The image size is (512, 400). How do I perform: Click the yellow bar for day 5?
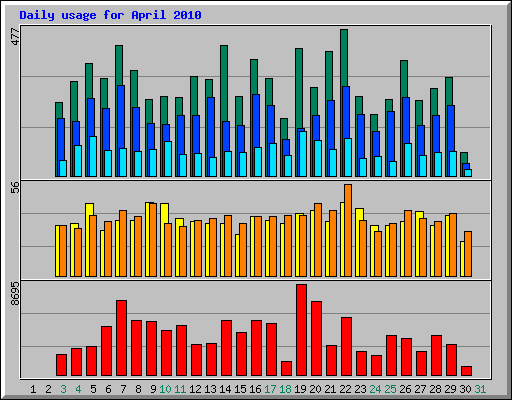click(x=89, y=209)
